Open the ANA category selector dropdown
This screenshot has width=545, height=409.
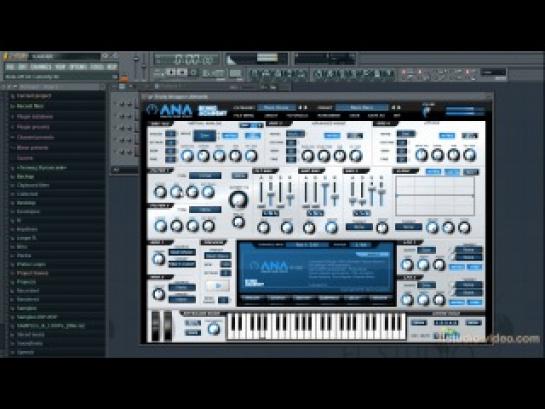point(277,108)
